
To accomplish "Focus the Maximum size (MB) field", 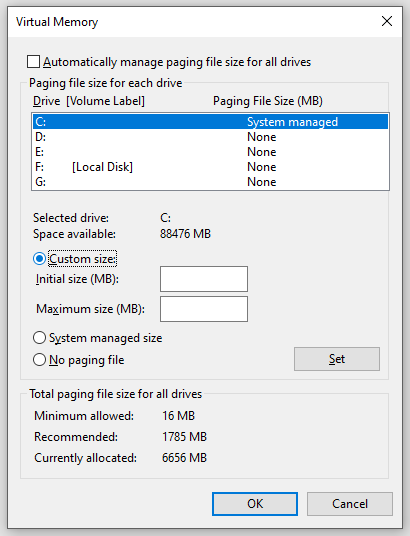I will pos(204,309).
